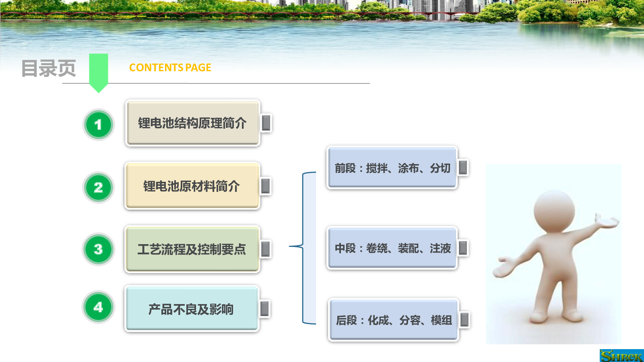Click gray tab beside 产品不良及影响 box
Viewport: 644px width, 362px height.
[265, 309]
